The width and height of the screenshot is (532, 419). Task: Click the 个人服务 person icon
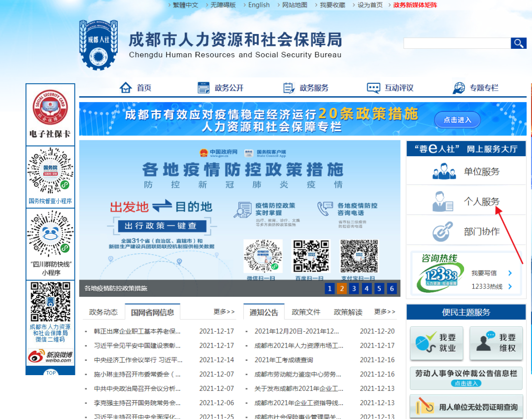(442, 201)
